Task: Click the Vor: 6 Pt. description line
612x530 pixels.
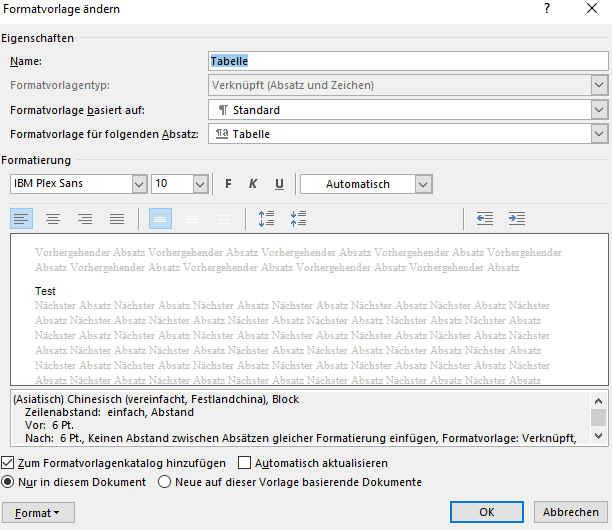Action: 49,425
